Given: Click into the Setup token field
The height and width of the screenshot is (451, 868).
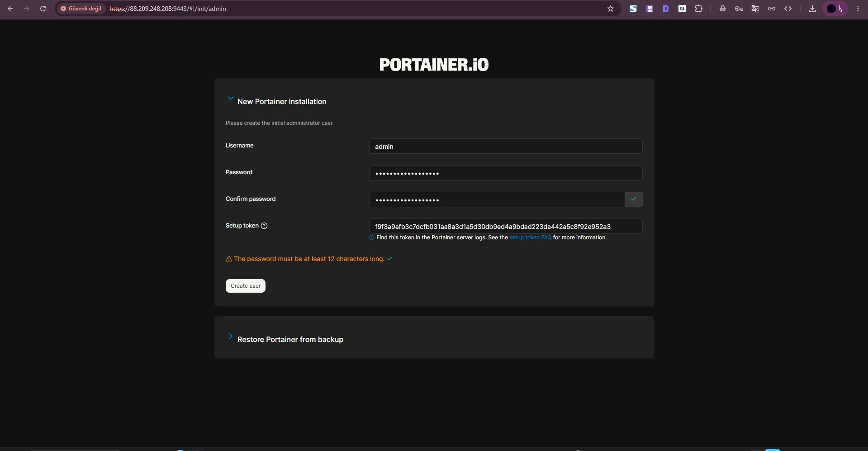Looking at the screenshot, I should point(506,226).
